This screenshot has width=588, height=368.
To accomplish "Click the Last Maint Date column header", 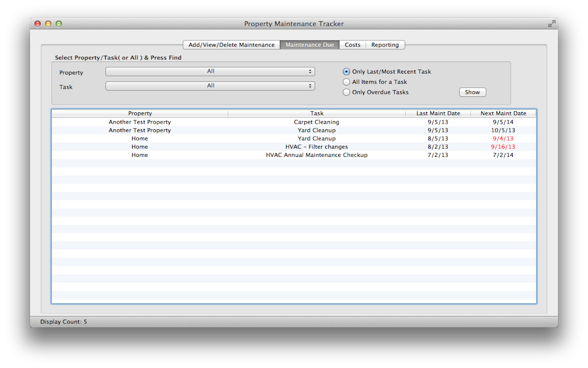I will pos(438,113).
